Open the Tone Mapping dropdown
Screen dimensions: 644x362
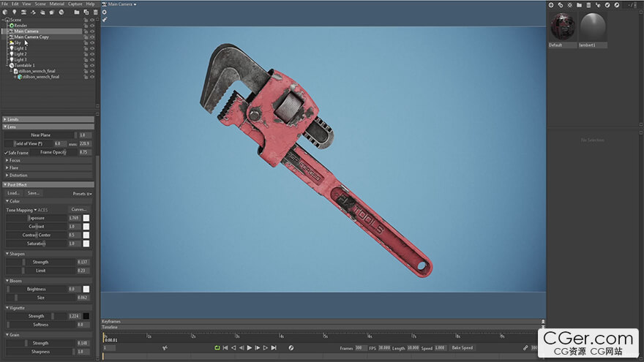[x=22, y=210]
